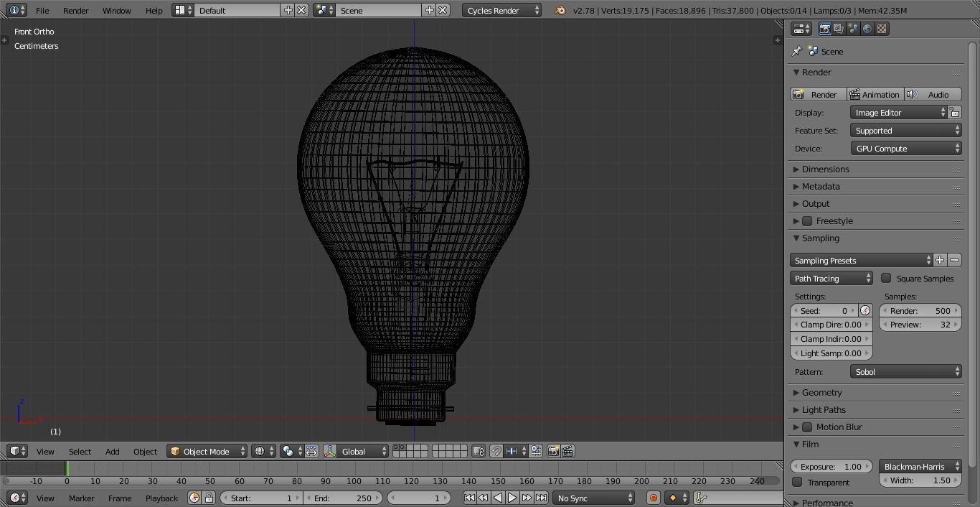
Task: Open the Select menu in 3D view
Action: click(x=80, y=451)
